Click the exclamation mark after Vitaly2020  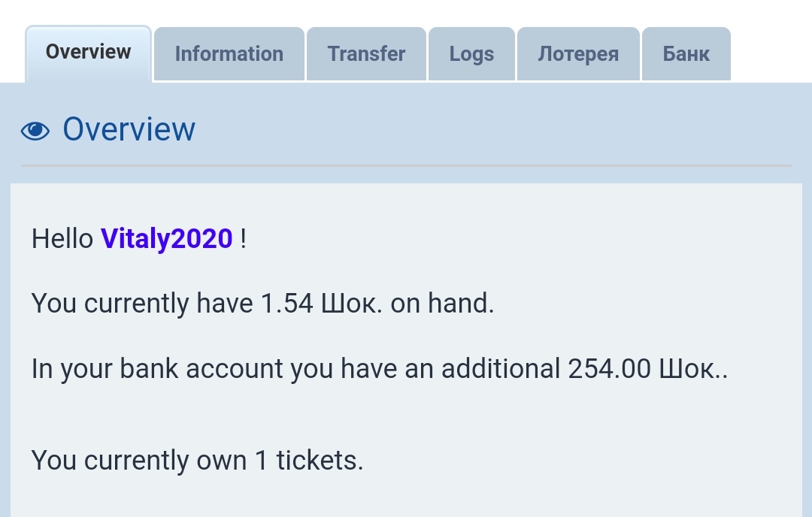pos(243,239)
